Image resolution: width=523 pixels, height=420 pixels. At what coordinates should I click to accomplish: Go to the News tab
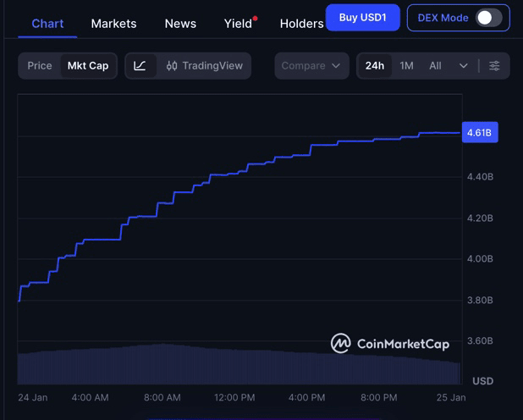180,24
